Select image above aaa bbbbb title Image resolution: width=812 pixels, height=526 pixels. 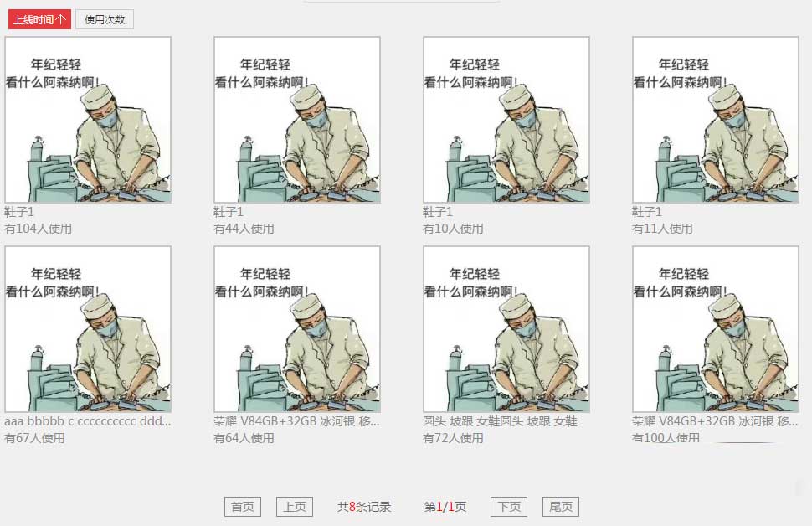coord(88,329)
